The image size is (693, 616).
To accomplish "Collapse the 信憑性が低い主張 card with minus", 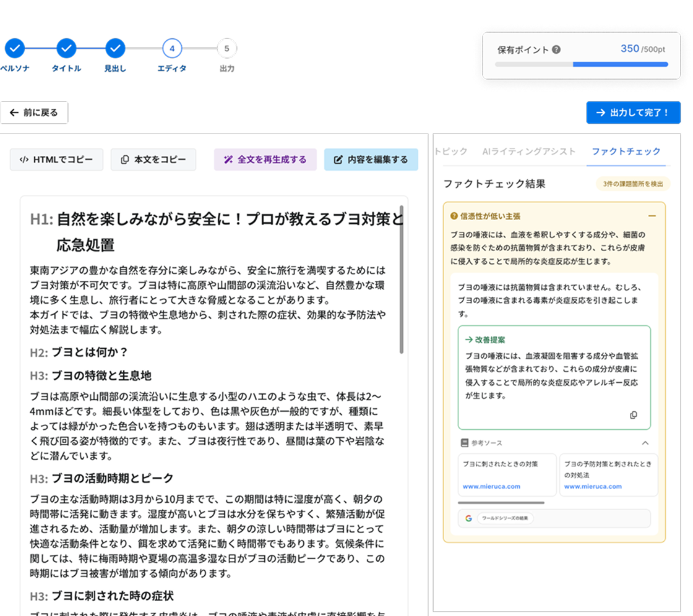I will coord(652,216).
